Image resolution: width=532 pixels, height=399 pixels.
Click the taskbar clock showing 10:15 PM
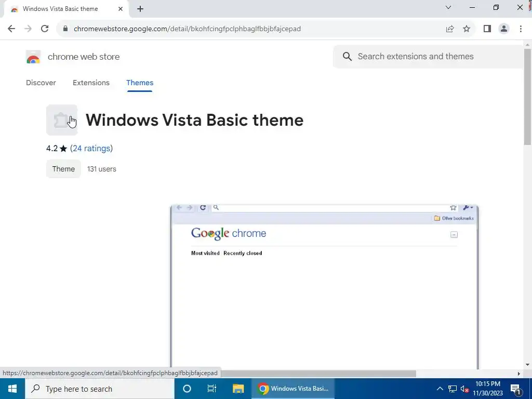[488, 389]
